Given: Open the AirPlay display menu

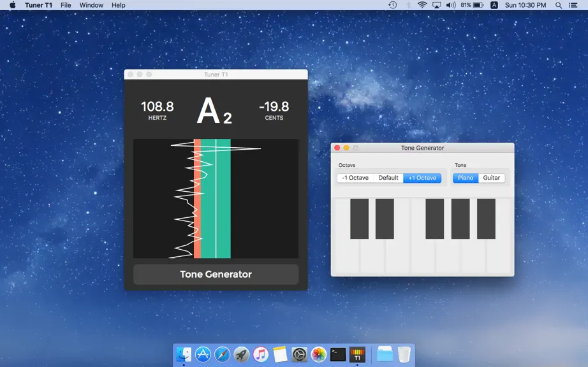Looking at the screenshot, I should tap(436, 5).
